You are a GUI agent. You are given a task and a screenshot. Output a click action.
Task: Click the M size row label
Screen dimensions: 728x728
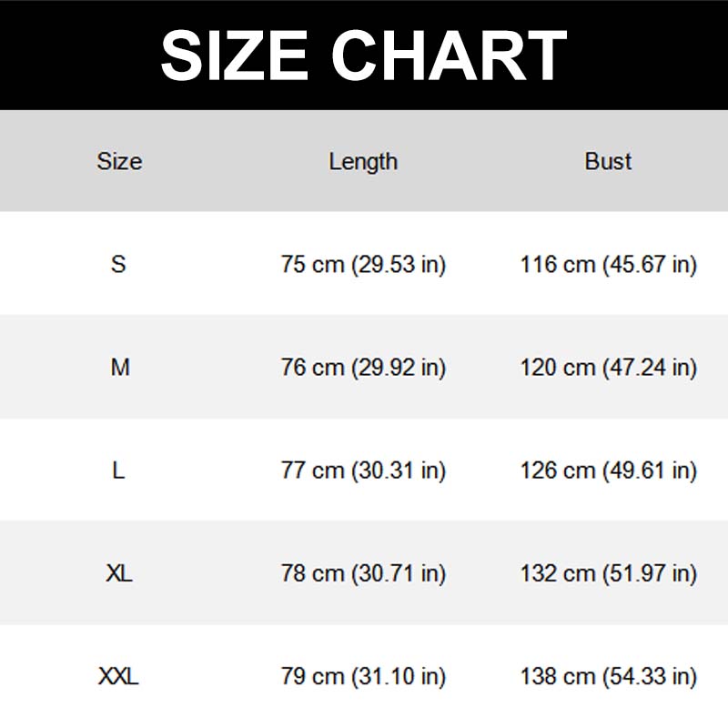point(120,368)
